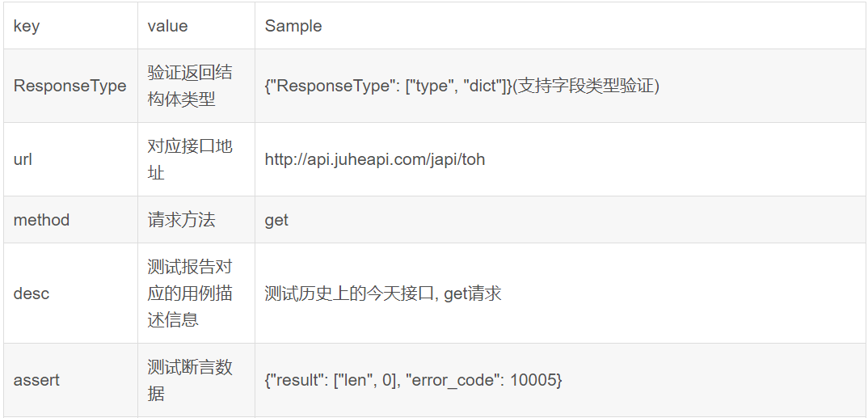
Task: Select the ResponseType key cell
Action: (x=70, y=86)
